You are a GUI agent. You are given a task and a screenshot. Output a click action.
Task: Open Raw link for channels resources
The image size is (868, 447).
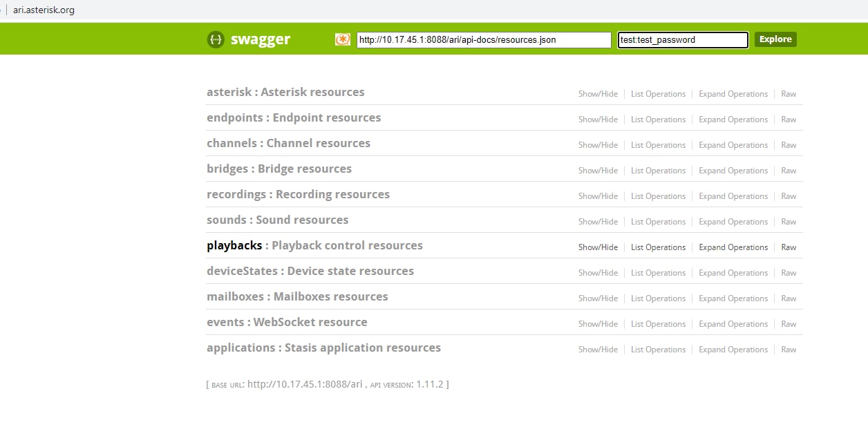click(789, 145)
